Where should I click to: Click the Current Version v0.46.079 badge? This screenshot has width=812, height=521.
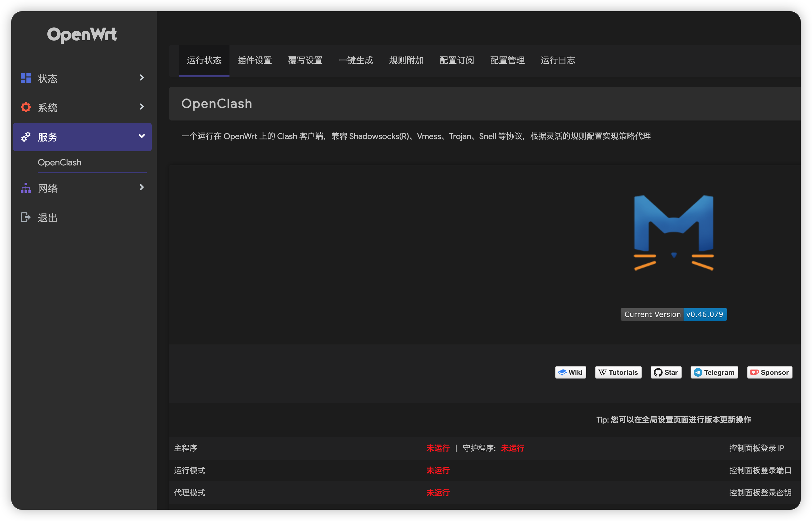[673, 314]
